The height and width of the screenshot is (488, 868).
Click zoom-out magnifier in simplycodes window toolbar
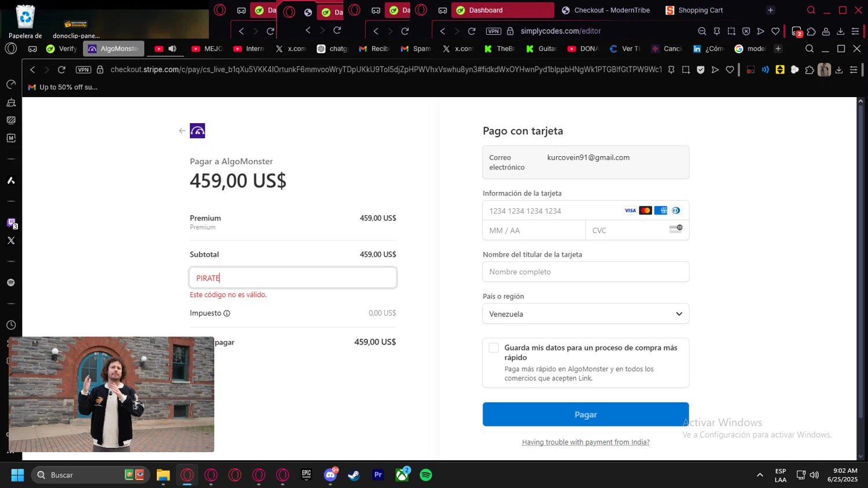(702, 31)
